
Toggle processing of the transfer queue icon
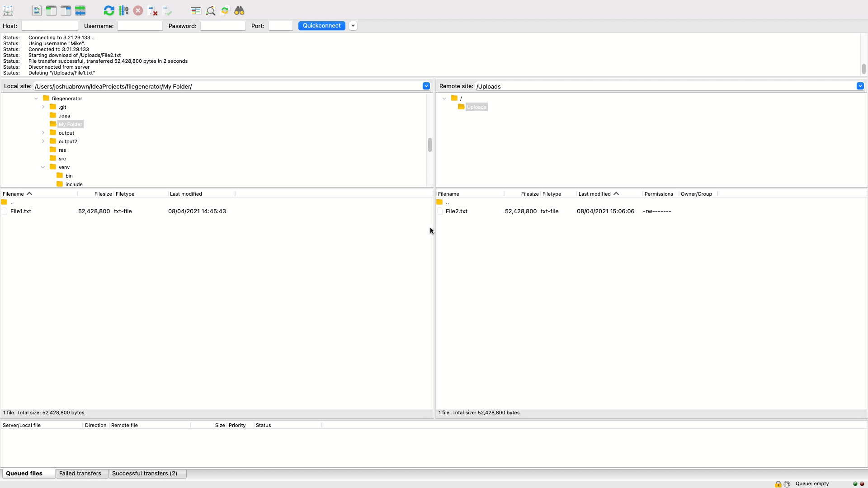click(123, 10)
